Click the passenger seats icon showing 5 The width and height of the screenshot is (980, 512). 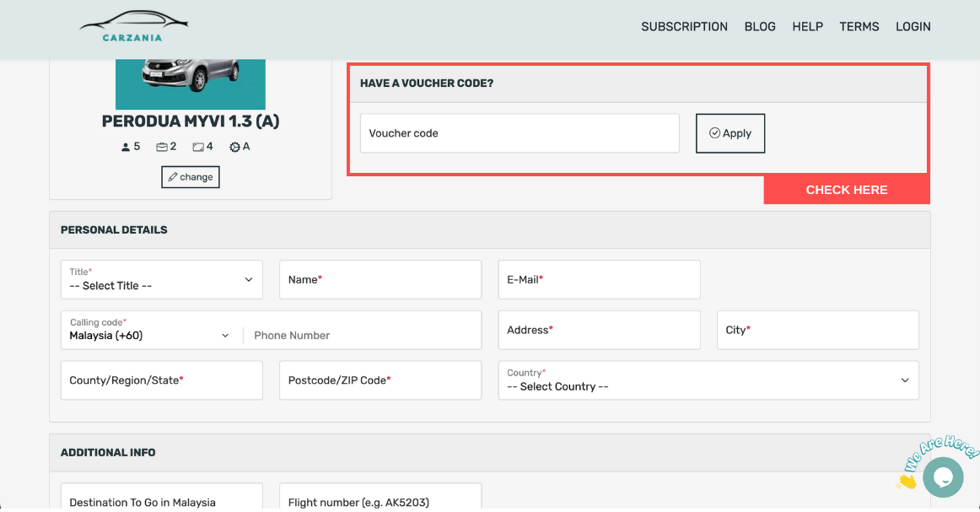coord(125,147)
